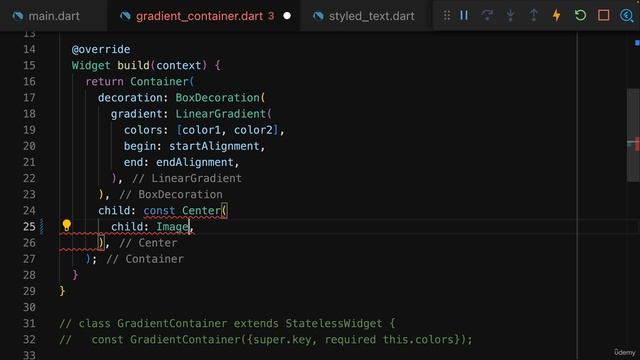Click endAlignment on line 21
Image resolution: width=640 pixels, height=360 pixels.
(x=195, y=162)
